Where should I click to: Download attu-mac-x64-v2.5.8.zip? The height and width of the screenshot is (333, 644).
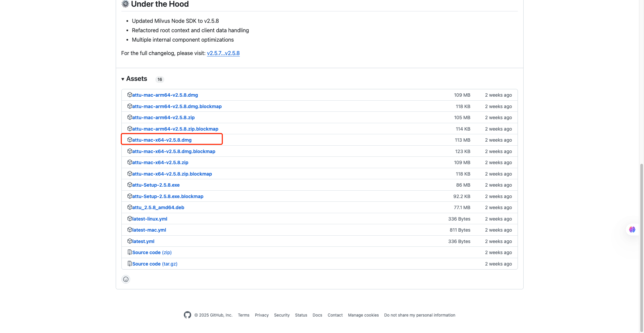pos(160,162)
